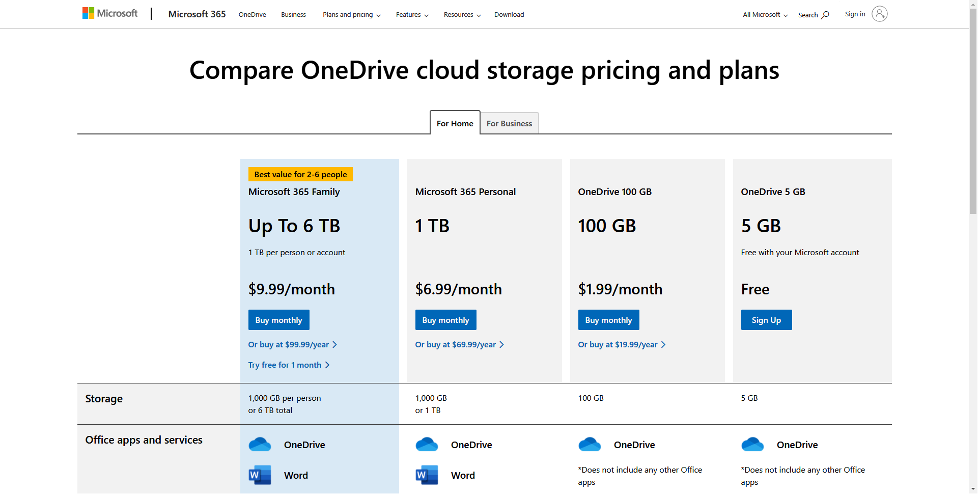Open Business in the top navigation
The image size is (980, 494).
[294, 15]
